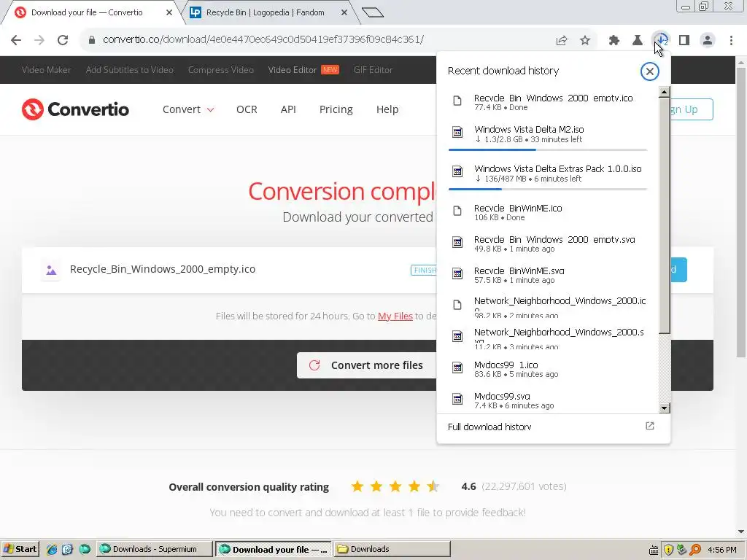Select file icon of Recycle_BinWinME.ico download
The image size is (747, 560).
[457, 211]
